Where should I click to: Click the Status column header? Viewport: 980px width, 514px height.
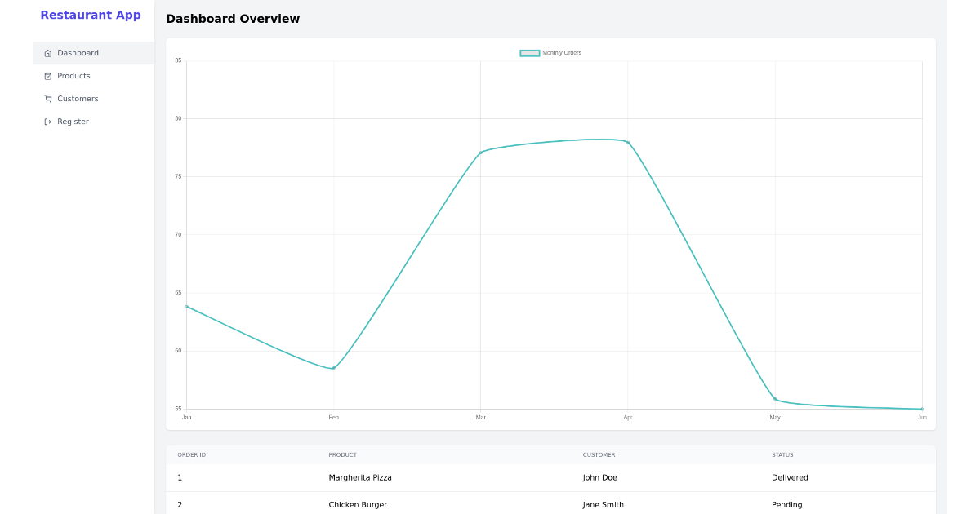click(x=782, y=455)
